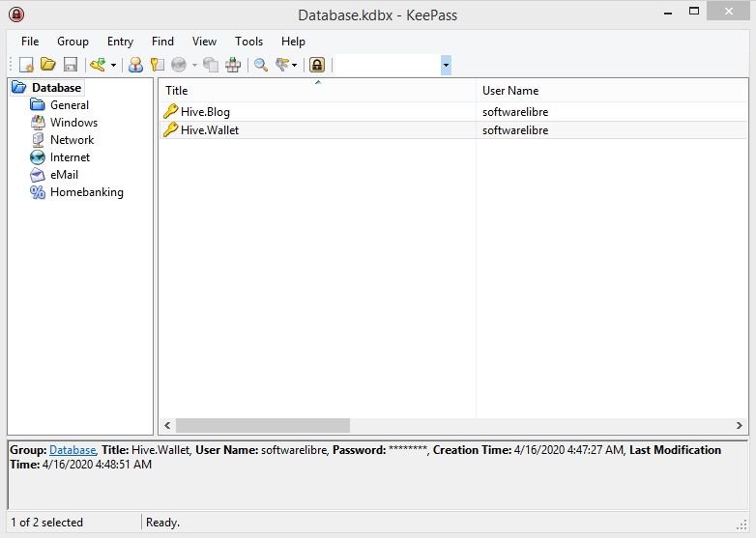Select the Internet group
The height and width of the screenshot is (538, 756).
[x=70, y=157]
